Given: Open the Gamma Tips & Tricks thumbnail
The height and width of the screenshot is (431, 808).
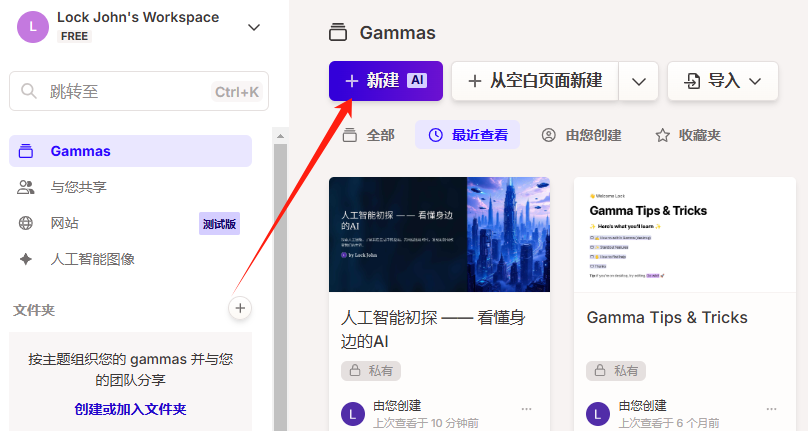Looking at the screenshot, I should pos(685,235).
